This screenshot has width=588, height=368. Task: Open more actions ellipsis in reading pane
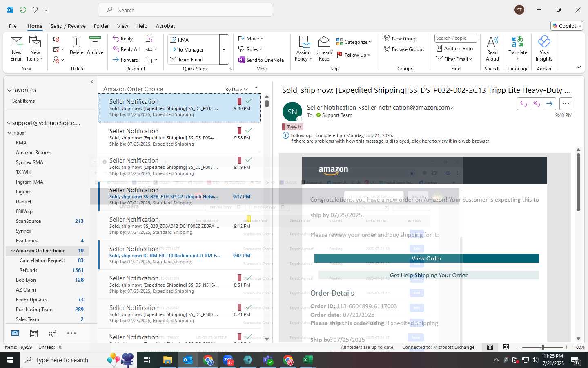coord(566,104)
